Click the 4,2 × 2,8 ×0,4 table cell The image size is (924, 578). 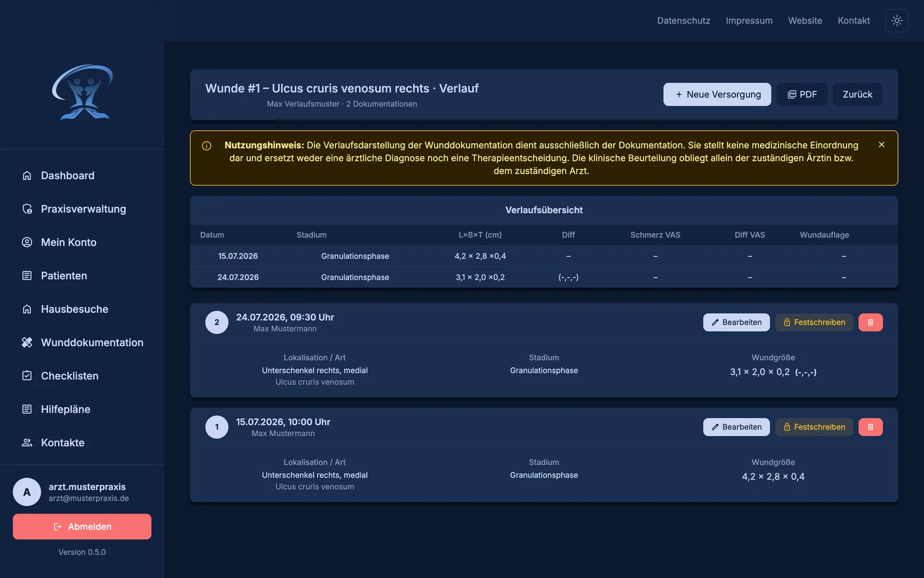pyautogui.click(x=480, y=256)
